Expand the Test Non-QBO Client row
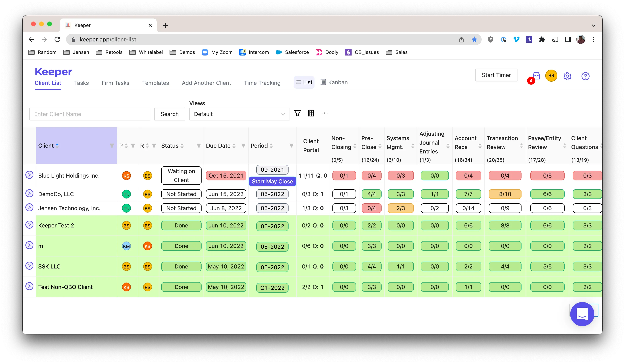 pyautogui.click(x=29, y=286)
